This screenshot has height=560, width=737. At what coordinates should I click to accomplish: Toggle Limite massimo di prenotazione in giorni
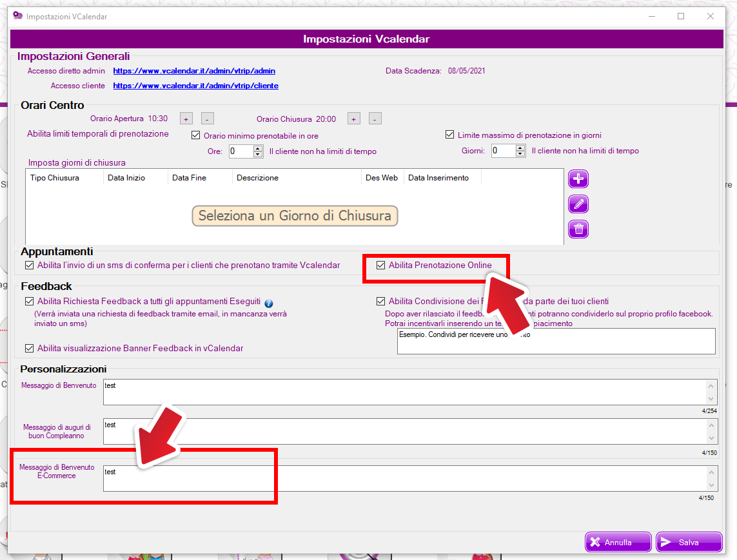[x=450, y=135]
